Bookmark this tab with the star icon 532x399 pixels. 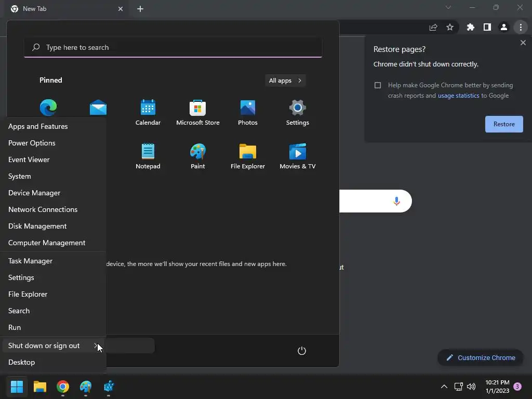pyautogui.click(x=450, y=27)
